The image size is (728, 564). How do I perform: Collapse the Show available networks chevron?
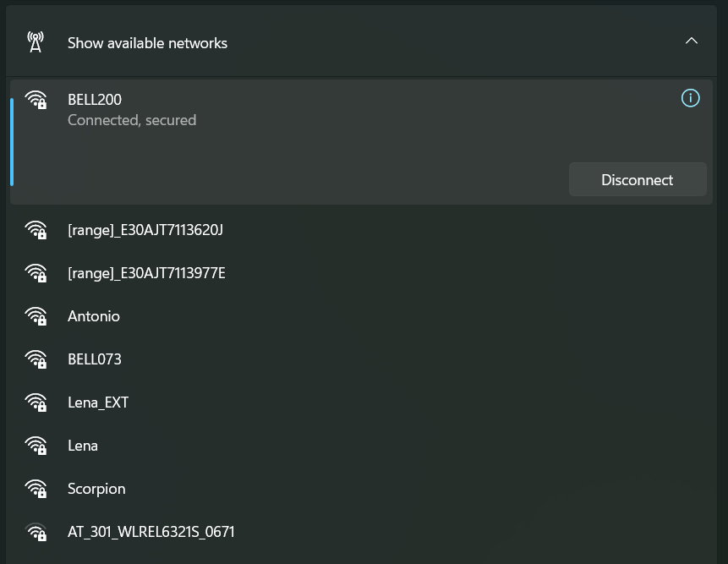pos(691,41)
